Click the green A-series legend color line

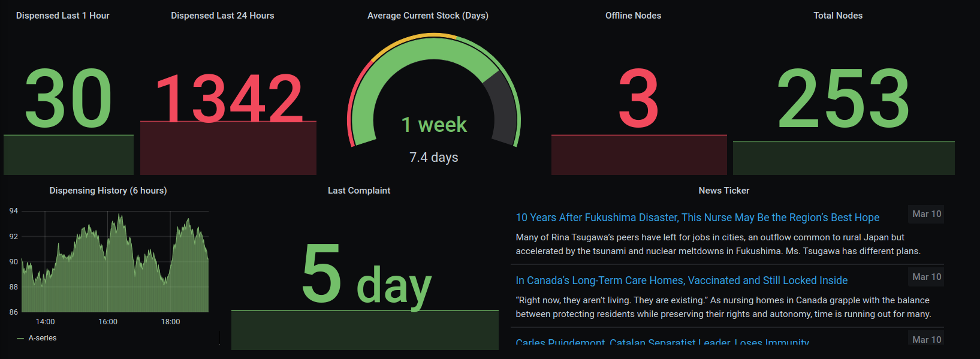tap(20, 339)
